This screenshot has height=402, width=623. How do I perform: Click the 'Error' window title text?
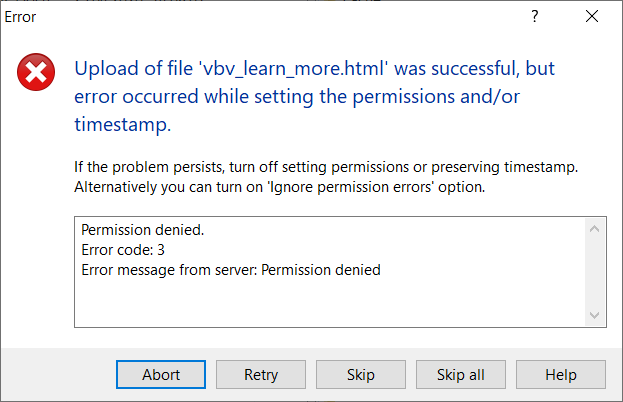[20, 17]
